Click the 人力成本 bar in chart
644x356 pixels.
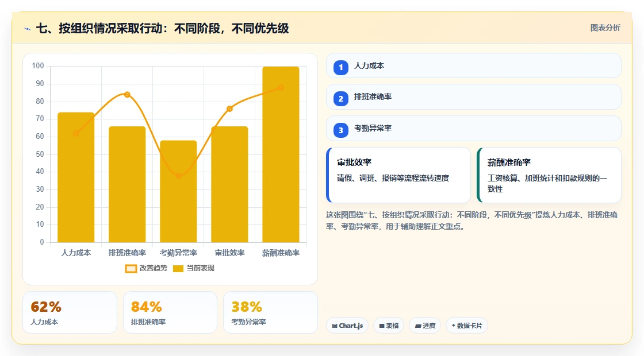[x=76, y=177]
